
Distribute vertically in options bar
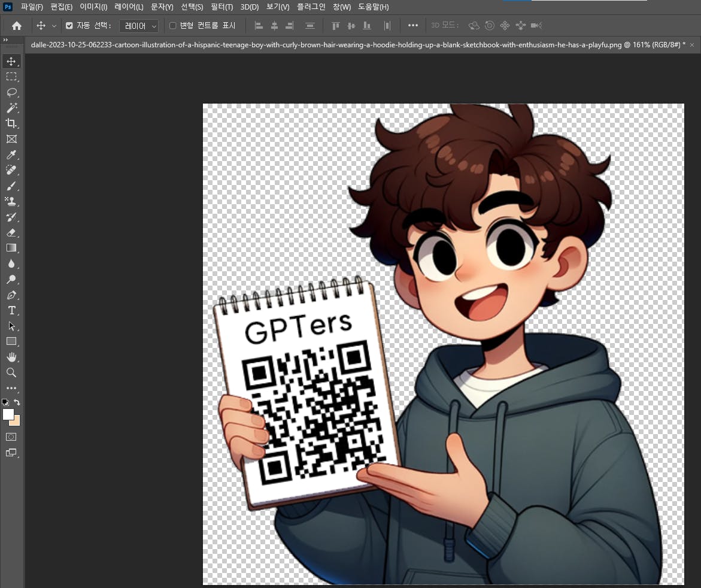310,26
